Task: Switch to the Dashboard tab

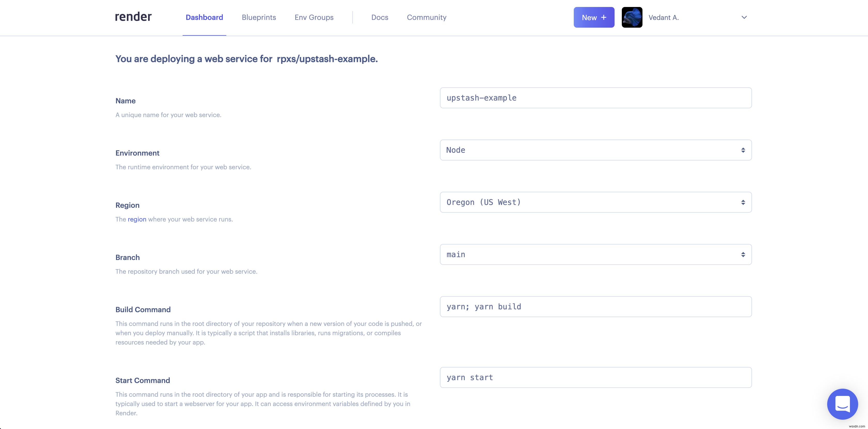Action: (204, 17)
